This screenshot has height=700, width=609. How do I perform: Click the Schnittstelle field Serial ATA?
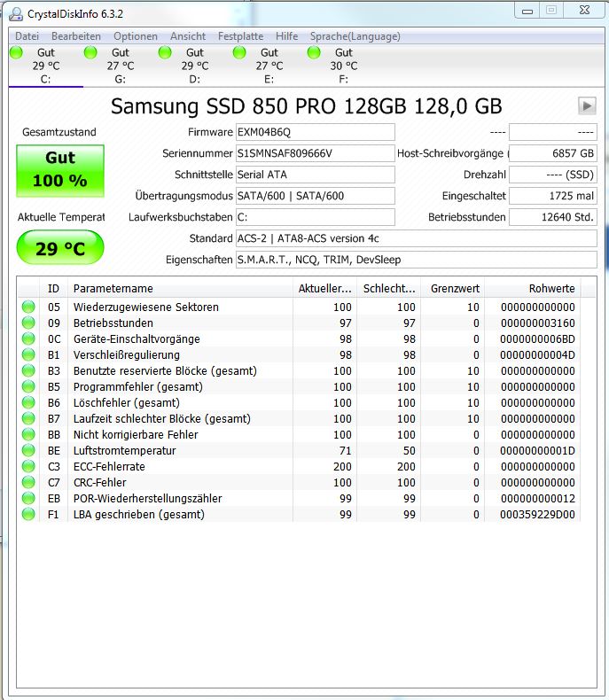click(316, 175)
